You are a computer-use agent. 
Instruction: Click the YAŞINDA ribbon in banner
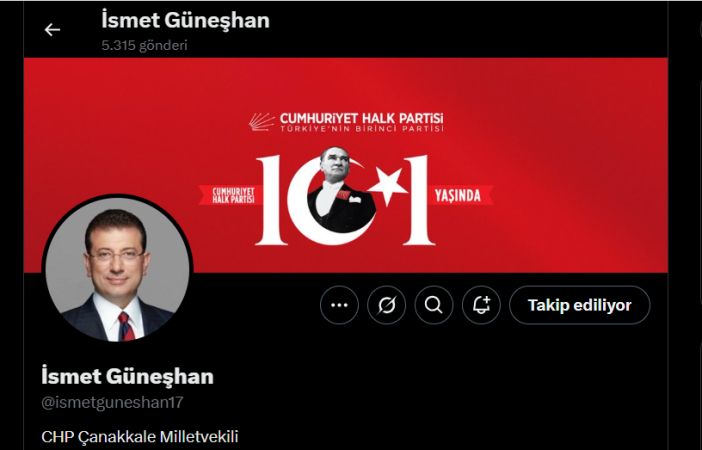pyautogui.click(x=460, y=195)
